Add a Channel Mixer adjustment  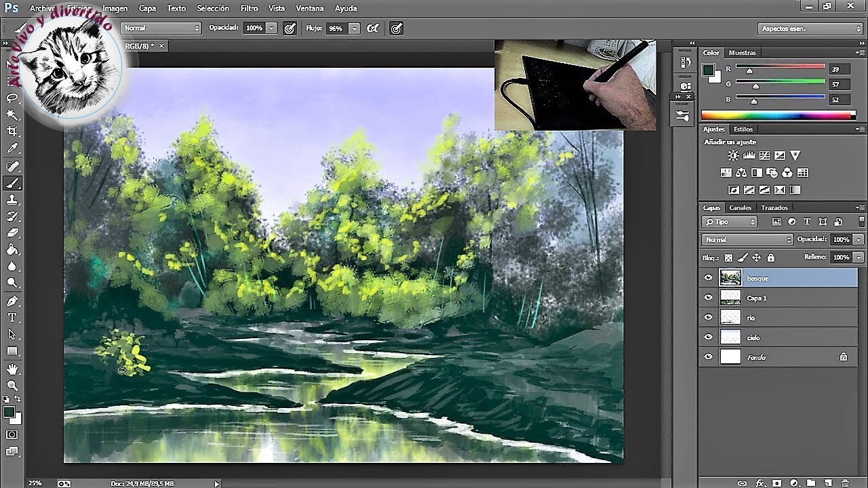click(x=787, y=173)
